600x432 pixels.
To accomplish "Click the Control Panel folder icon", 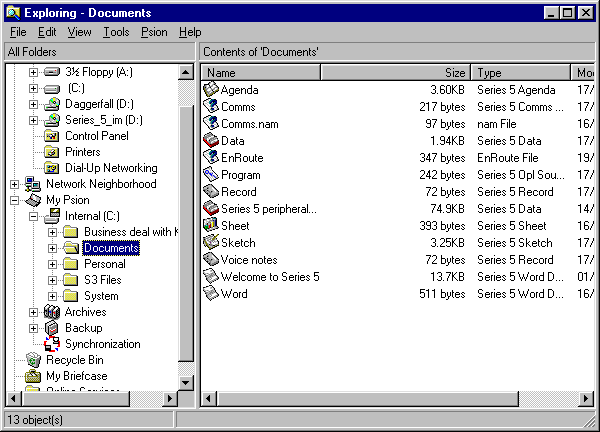I will pos(52,136).
